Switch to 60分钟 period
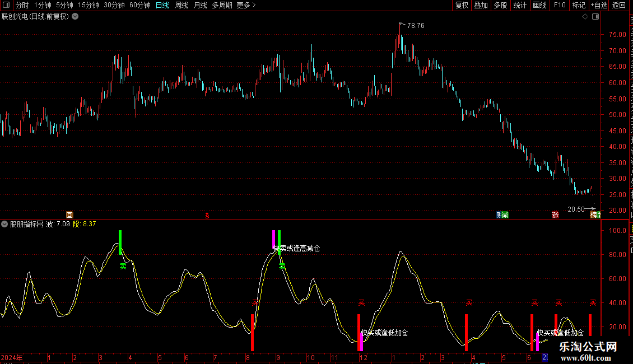The width and height of the screenshot is (633, 364). (x=140, y=5)
